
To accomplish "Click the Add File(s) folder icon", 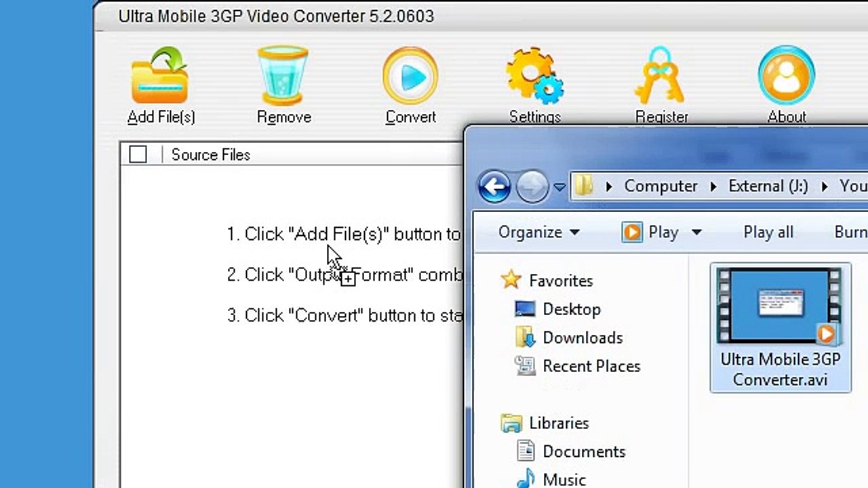I will 160,75.
